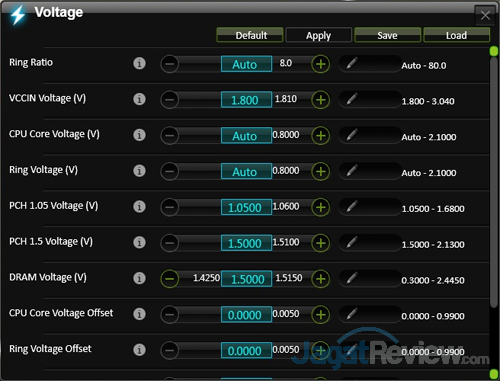
Task: Increase PCH 1.5 Voltage with plus button
Action: click(321, 243)
